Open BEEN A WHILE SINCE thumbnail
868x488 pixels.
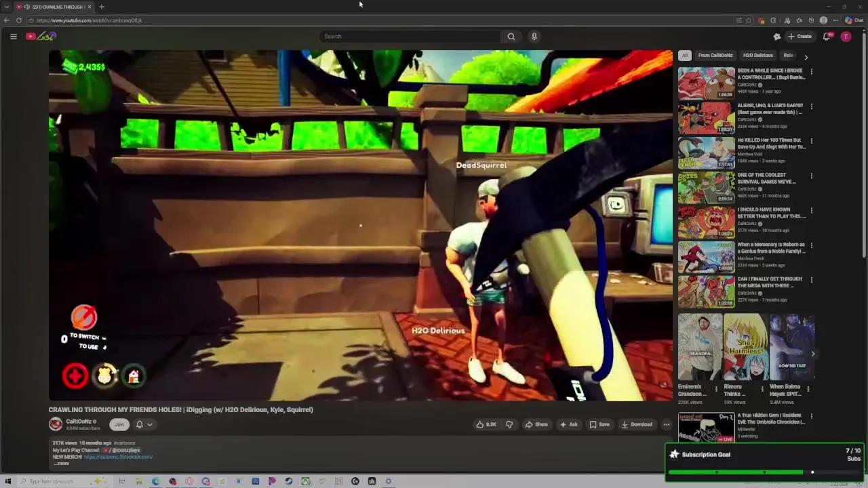[x=706, y=83]
